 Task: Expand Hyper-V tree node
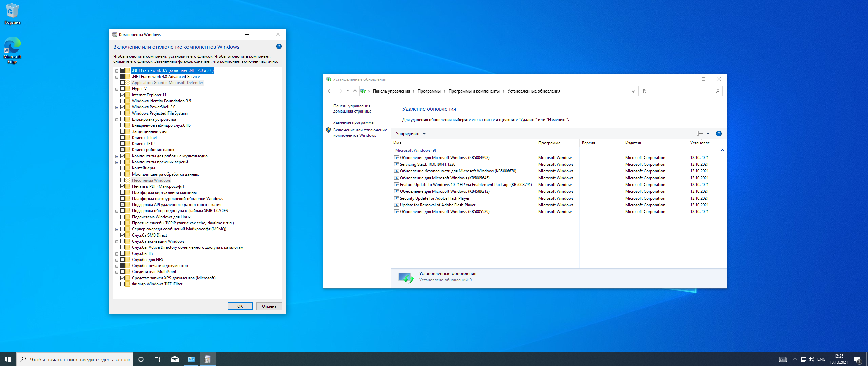(x=117, y=89)
